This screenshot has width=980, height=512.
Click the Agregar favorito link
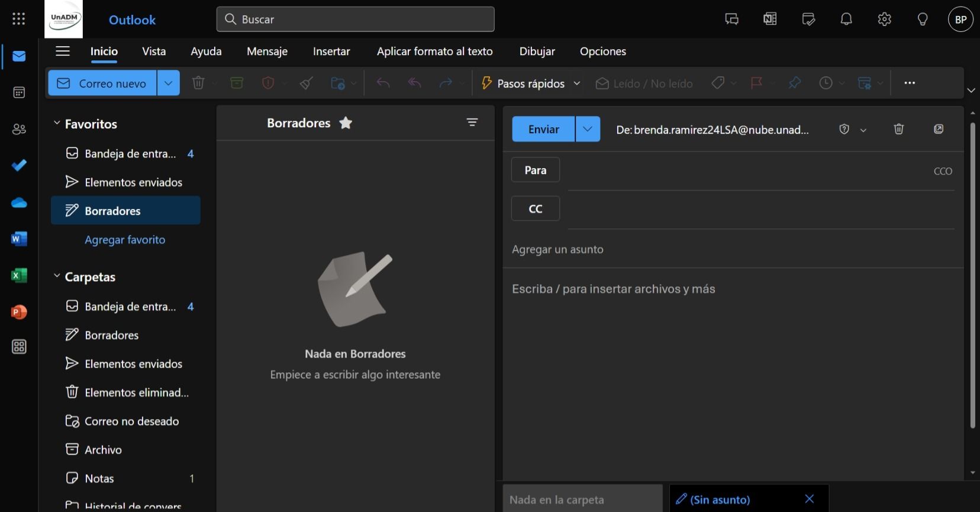pos(125,240)
